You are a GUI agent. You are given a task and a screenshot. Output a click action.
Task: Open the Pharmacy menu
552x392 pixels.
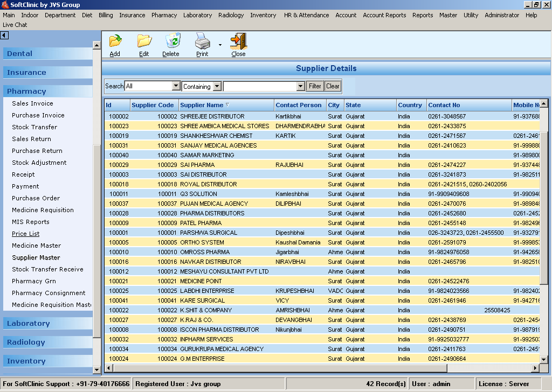click(x=164, y=15)
